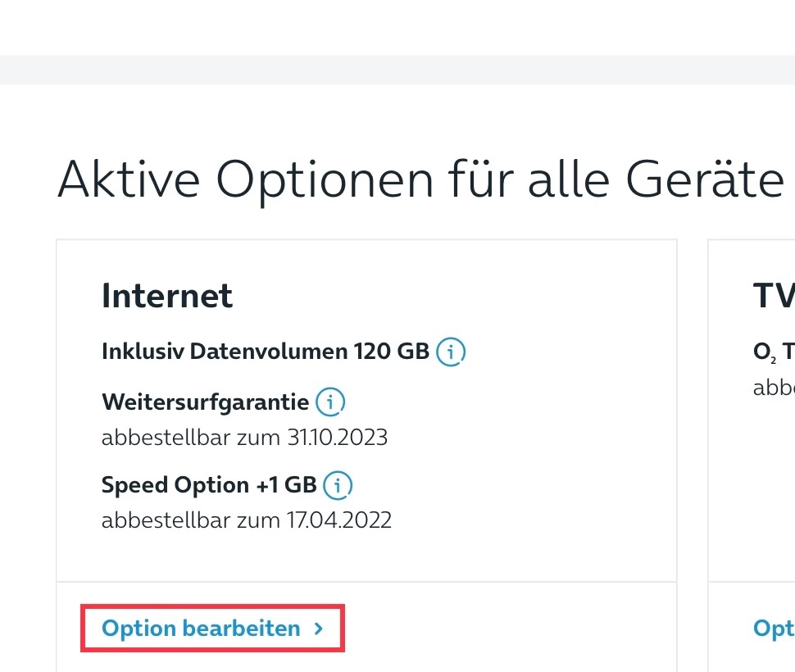Click the Internet card heading
Image resolution: width=795 pixels, height=672 pixels.
click(167, 296)
